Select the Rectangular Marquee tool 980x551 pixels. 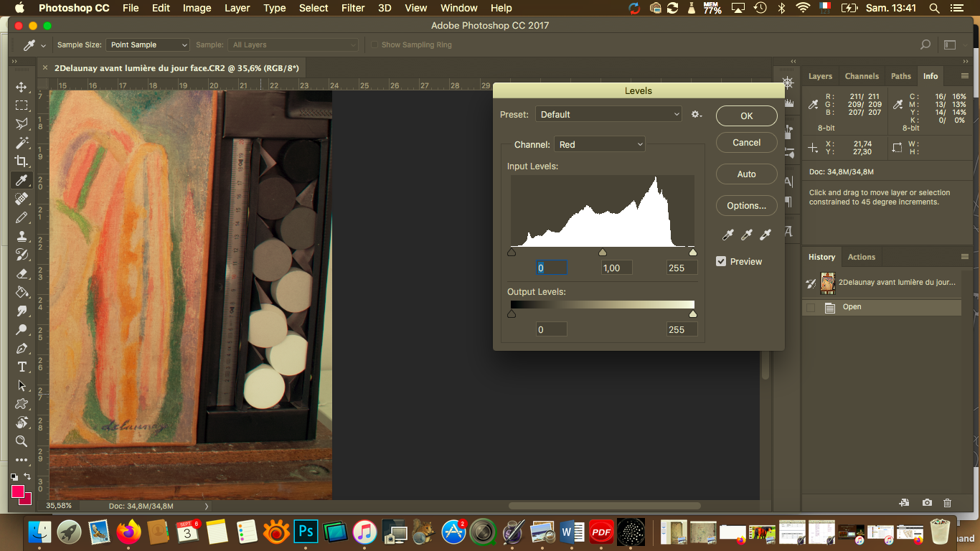22,105
